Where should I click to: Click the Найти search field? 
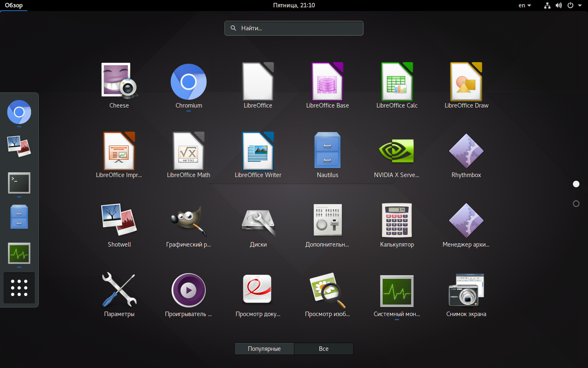tap(294, 28)
